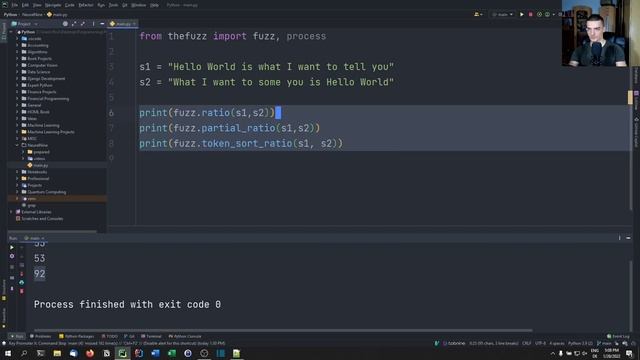Click the horizontal scrollbar in Run output
Screen dimensions: 640x360
[283, 330]
